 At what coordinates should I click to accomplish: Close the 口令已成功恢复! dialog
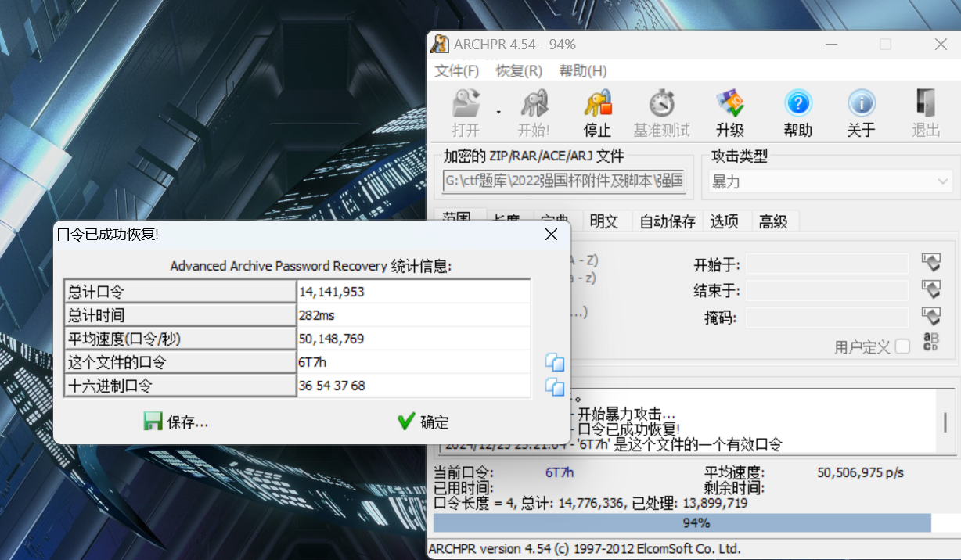click(x=551, y=234)
